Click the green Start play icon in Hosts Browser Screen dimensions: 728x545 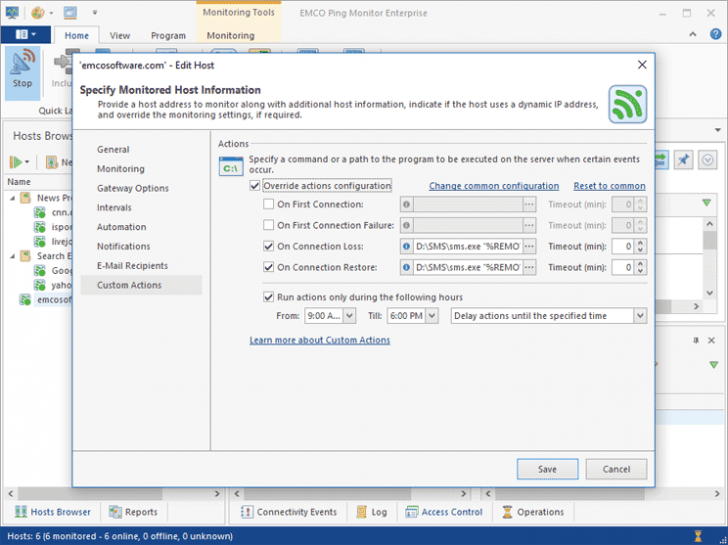(16, 162)
